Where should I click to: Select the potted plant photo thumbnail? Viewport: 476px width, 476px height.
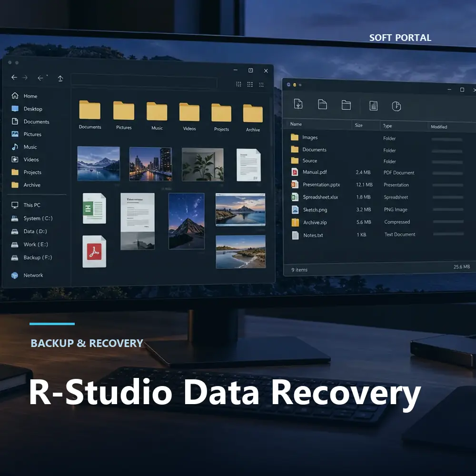click(x=203, y=165)
